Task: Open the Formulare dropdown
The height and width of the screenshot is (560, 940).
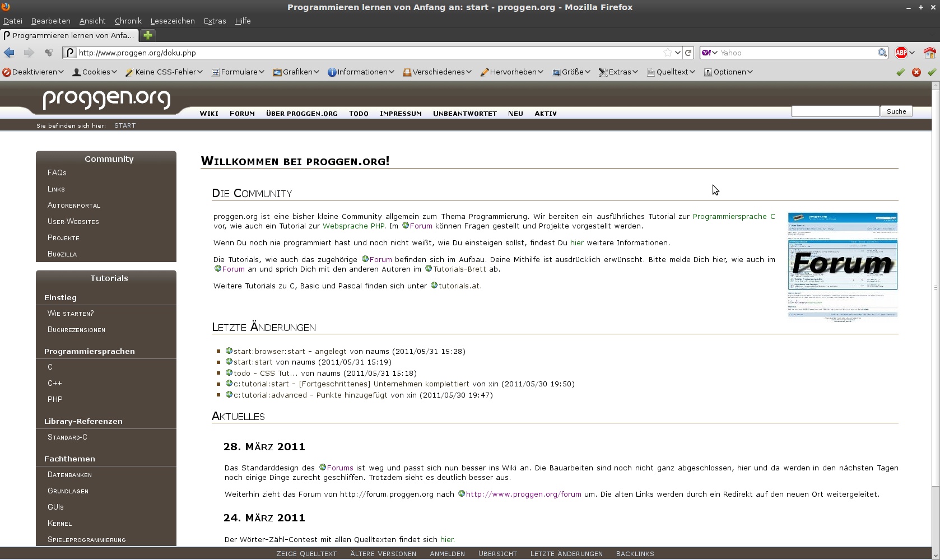Action: pyautogui.click(x=238, y=72)
